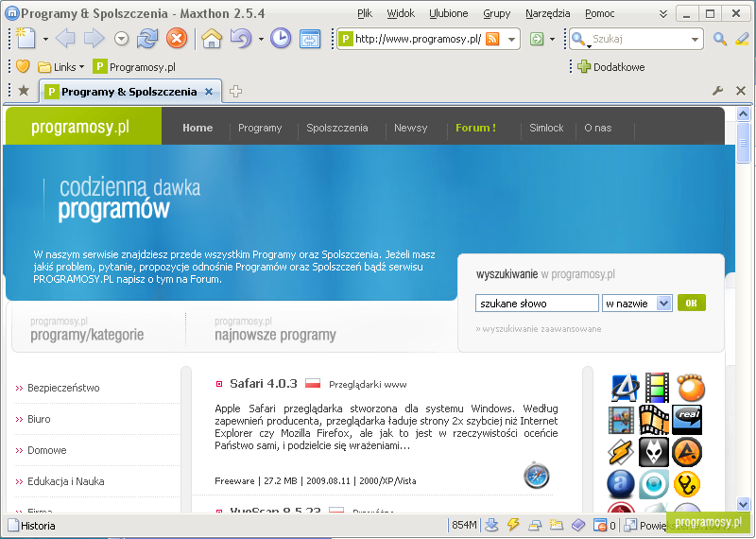
Task: Open the Programy site section
Action: click(x=260, y=128)
